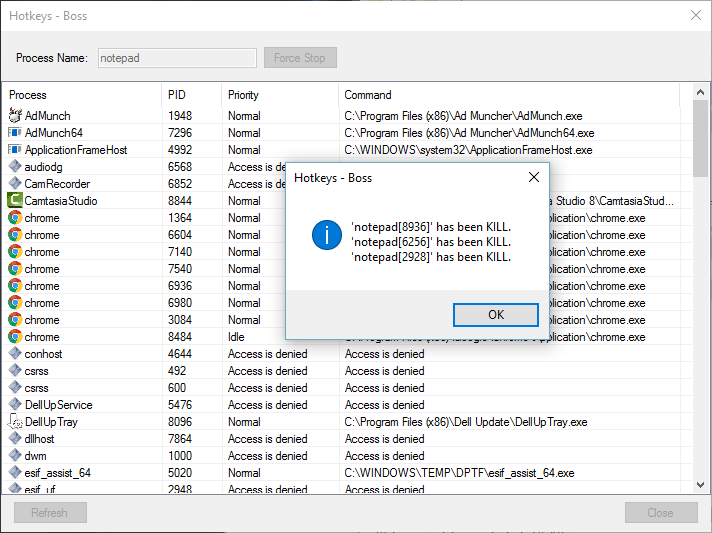Click 'notepad[8936]' has been KILL message
The image size is (712, 533).
[x=431, y=227]
